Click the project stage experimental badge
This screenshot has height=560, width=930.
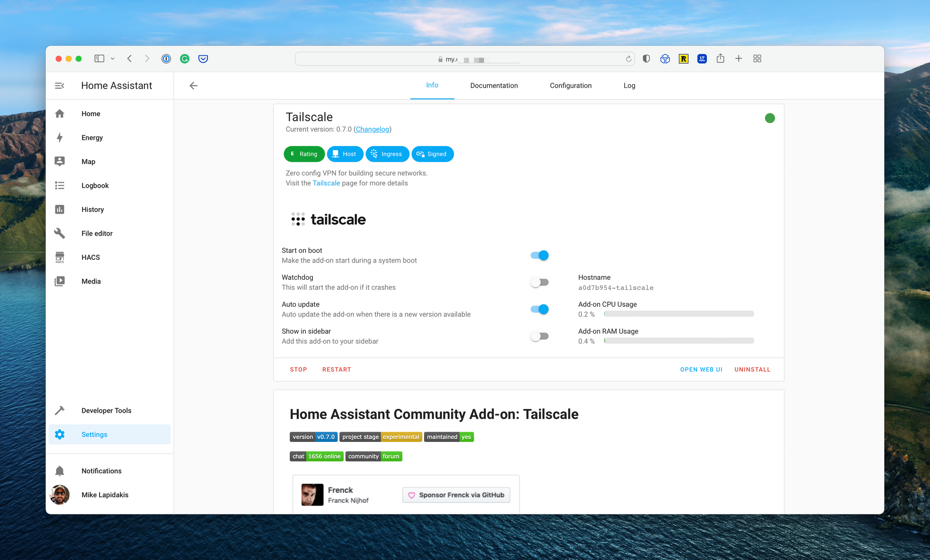coord(381,437)
